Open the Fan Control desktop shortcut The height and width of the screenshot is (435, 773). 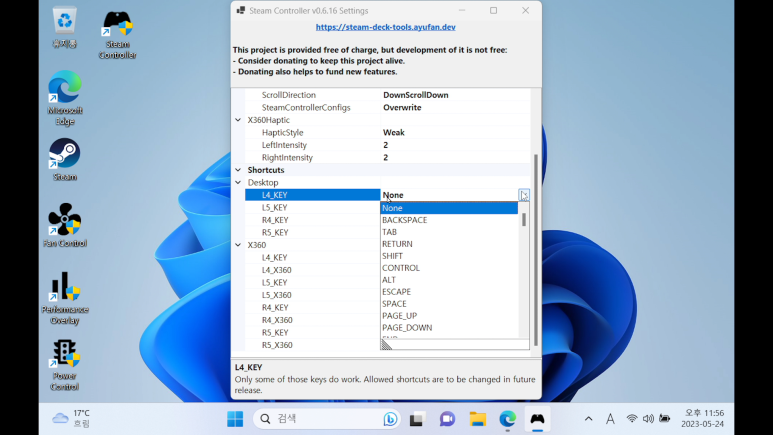(x=65, y=225)
